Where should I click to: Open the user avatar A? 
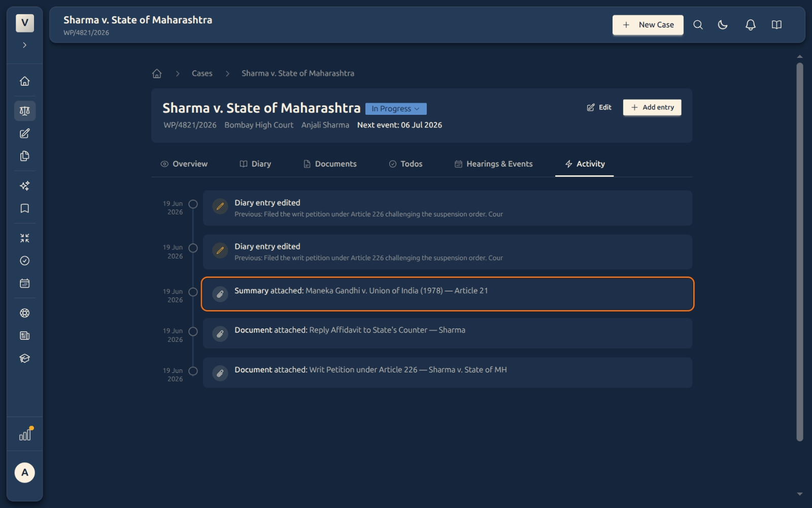[x=24, y=472]
